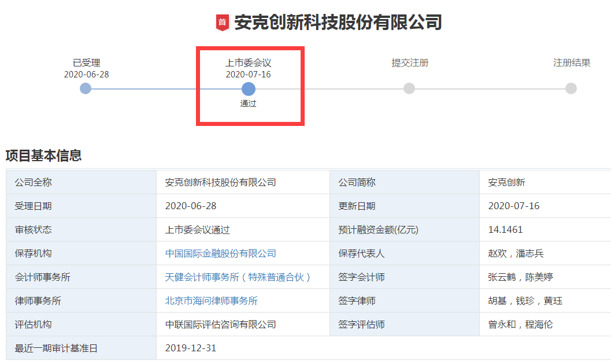This screenshot has width=611, height=364.
Task: Click the gray dot under 注册结果
Action: [571, 88]
